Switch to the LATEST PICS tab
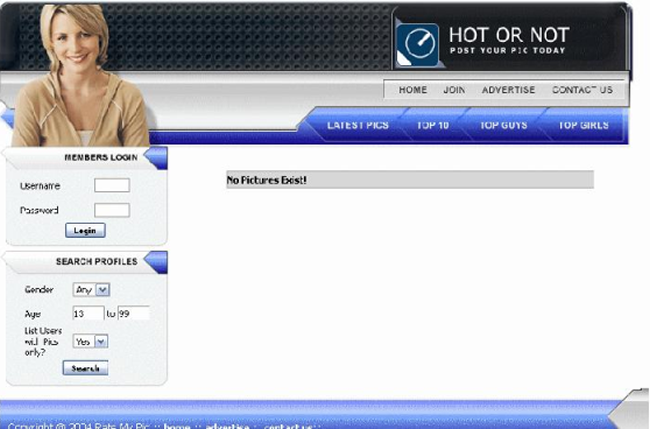Viewport: 650px width, 429px height. coord(358,125)
